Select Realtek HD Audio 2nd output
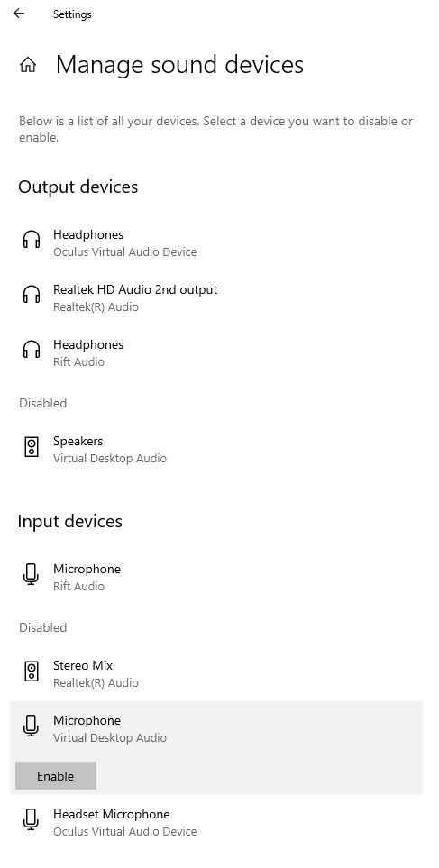Viewport: 439px width, 868px height. [216, 297]
